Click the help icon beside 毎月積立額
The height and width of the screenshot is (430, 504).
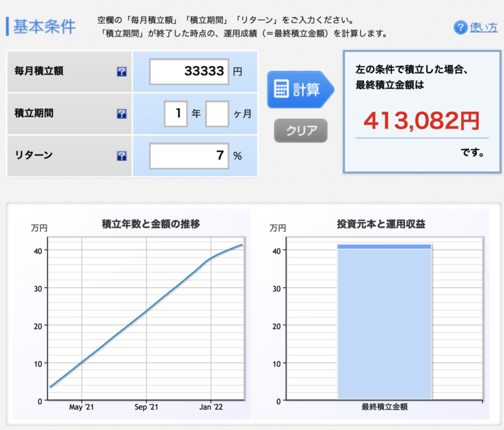pos(122,72)
